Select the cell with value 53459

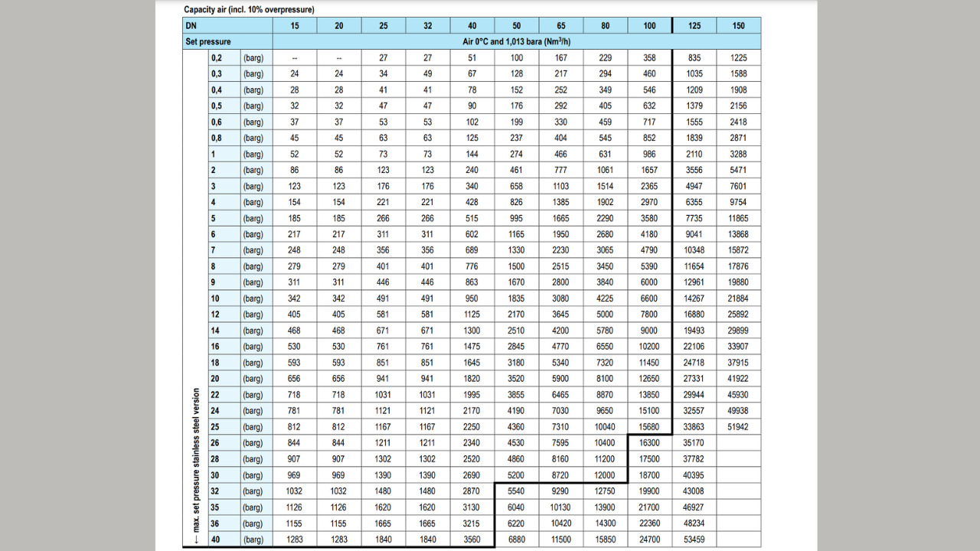tap(694, 540)
